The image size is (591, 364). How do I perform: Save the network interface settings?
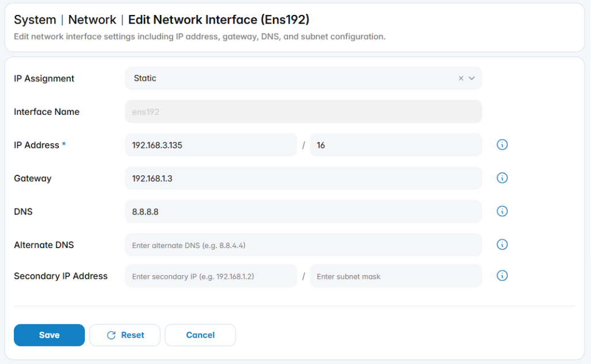coord(50,335)
